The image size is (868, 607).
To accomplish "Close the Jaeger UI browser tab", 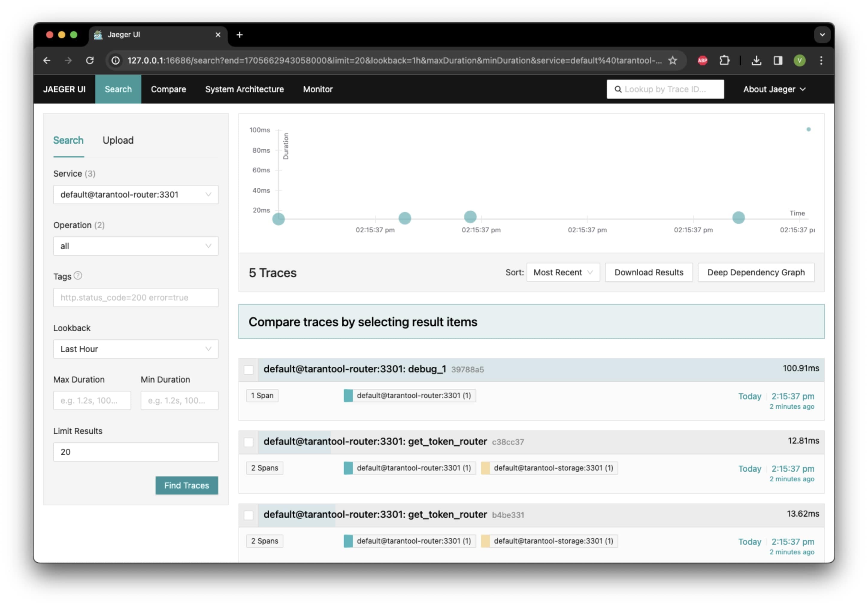I will tap(218, 35).
